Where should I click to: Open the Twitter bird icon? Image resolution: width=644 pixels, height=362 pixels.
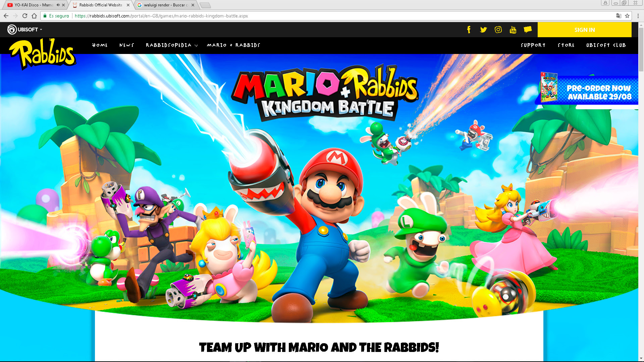point(483,30)
